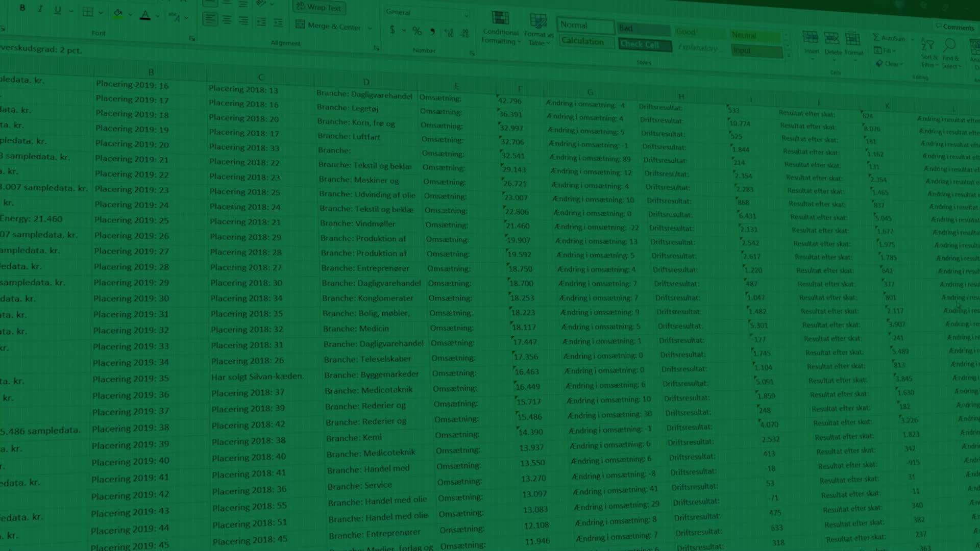The image size is (980, 551).
Task: Apply the Check Cell style
Action: (x=645, y=45)
